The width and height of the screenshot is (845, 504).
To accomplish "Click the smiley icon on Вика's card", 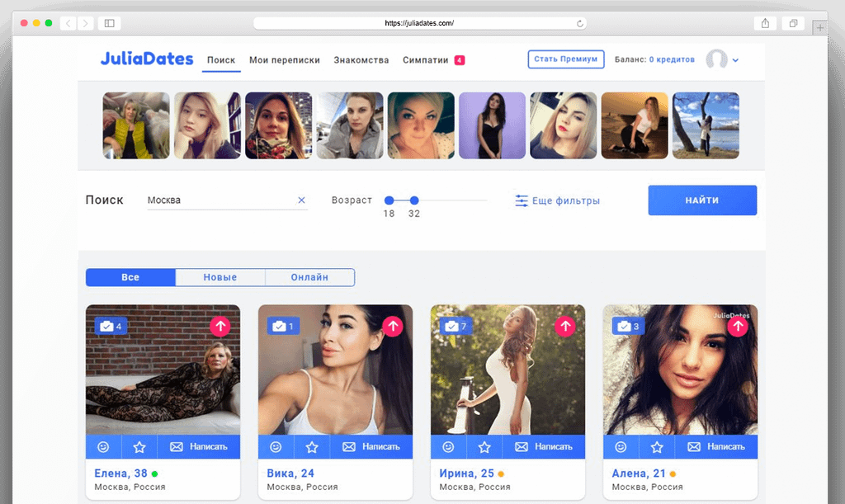I will pyautogui.click(x=276, y=447).
